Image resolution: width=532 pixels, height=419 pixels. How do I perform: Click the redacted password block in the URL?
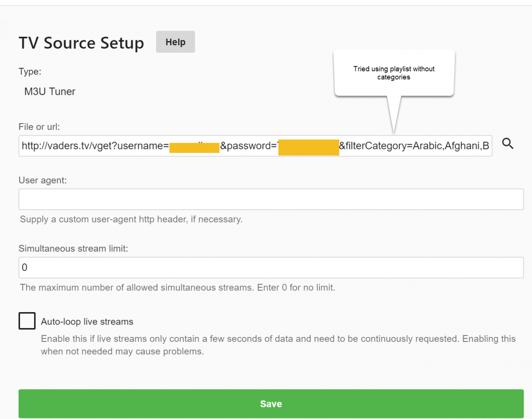pyautogui.click(x=308, y=146)
